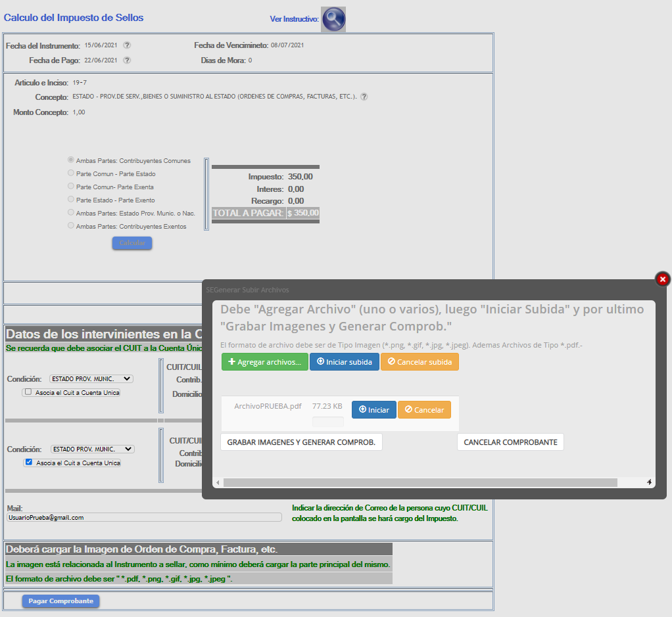
Task: Click CANCELAR COMPROBANTE button
Action: pyautogui.click(x=510, y=442)
